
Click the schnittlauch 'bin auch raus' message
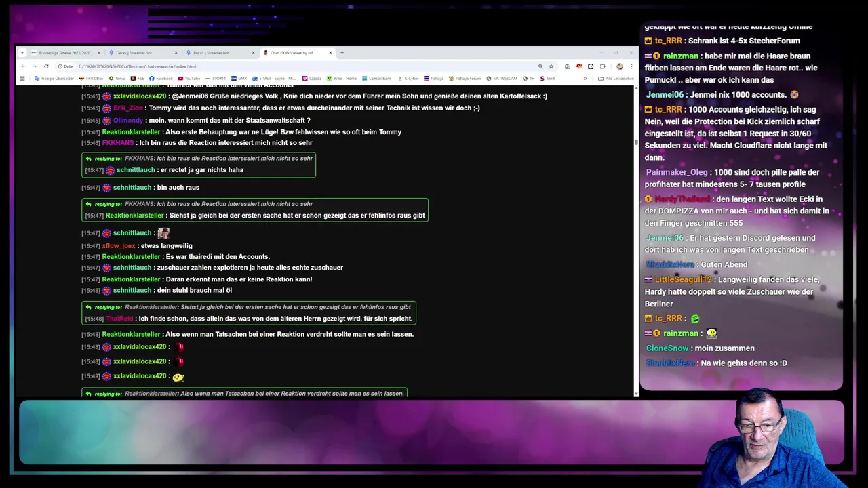(x=140, y=187)
